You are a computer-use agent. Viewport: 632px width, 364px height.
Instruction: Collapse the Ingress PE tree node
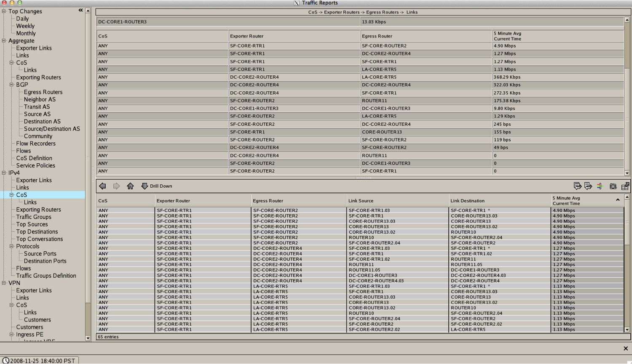pos(12,334)
